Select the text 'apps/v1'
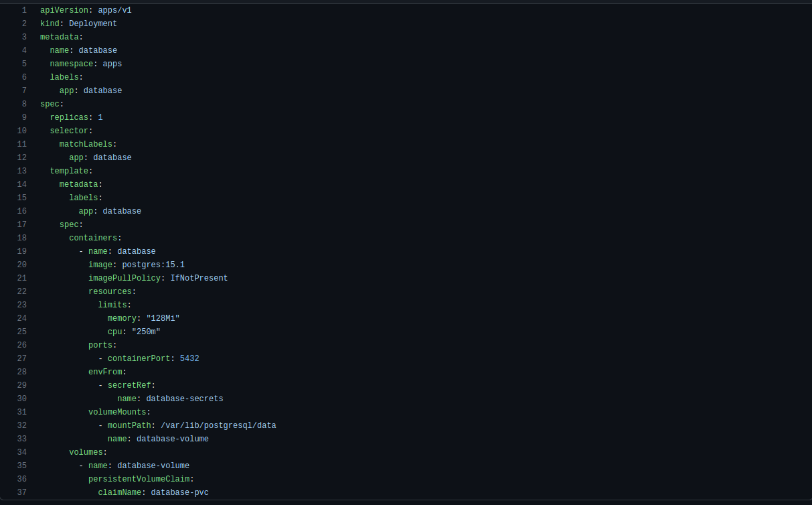 [114, 10]
